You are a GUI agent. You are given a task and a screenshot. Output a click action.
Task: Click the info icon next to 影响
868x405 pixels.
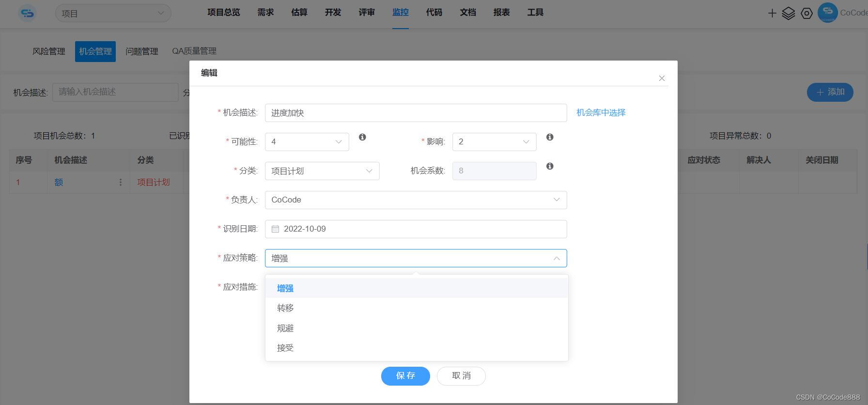point(550,137)
